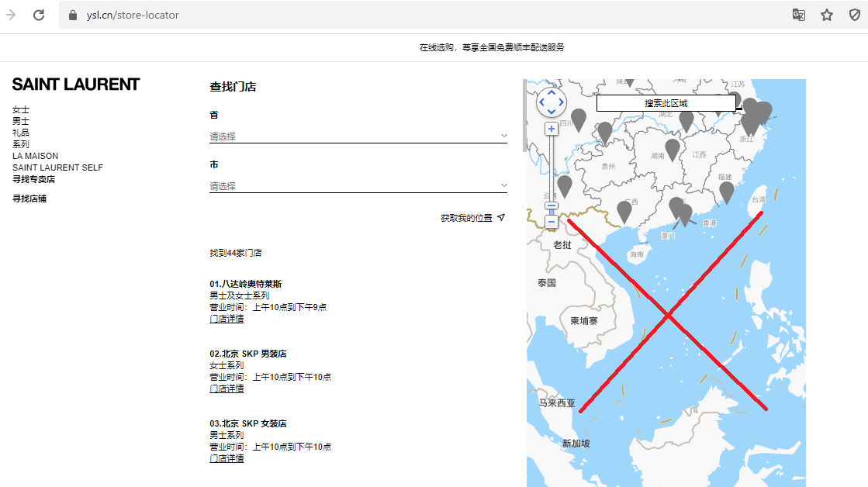
Task: Click the browser forward arrow
Action: pos(11,15)
